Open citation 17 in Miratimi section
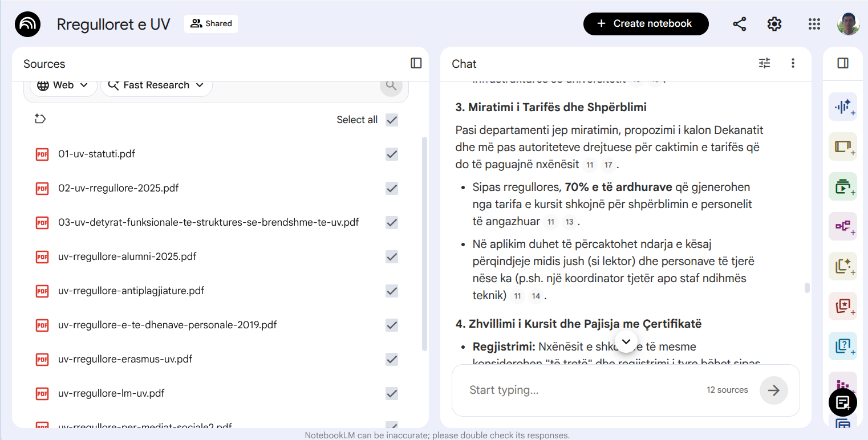 coord(609,165)
